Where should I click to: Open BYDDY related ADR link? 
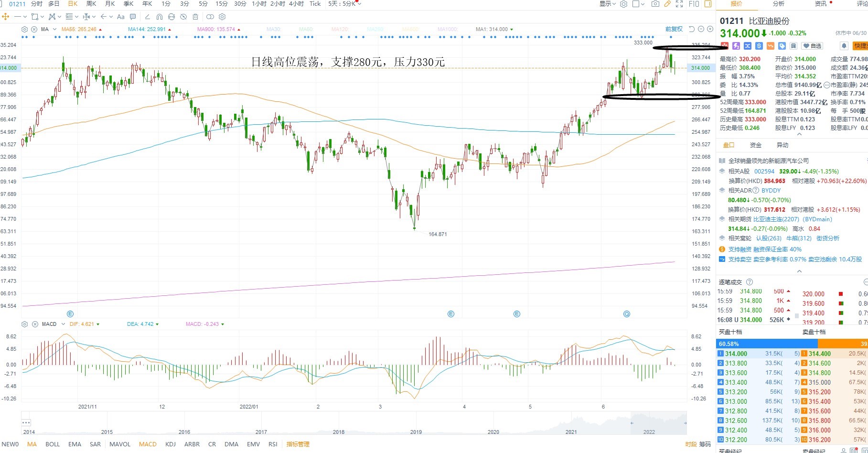771,190
